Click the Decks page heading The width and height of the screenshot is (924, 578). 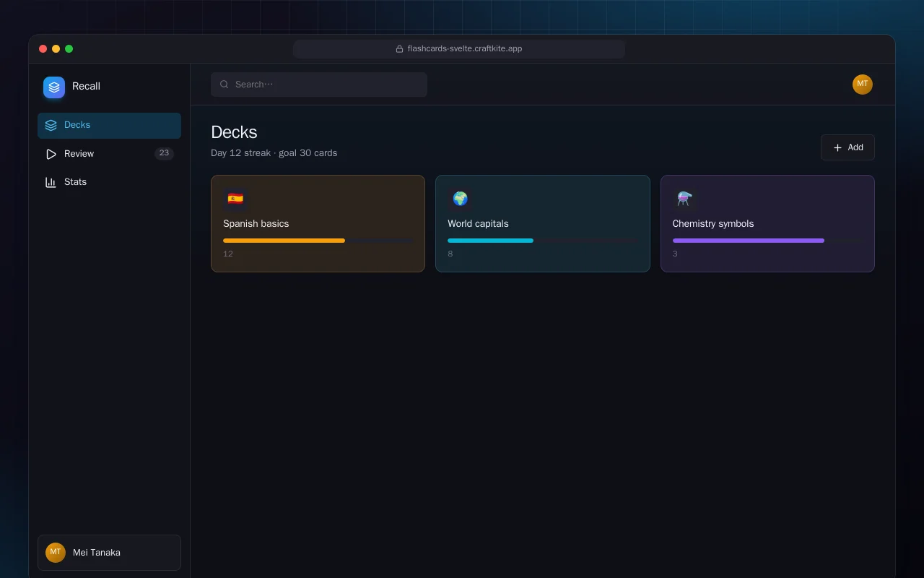[x=234, y=132]
